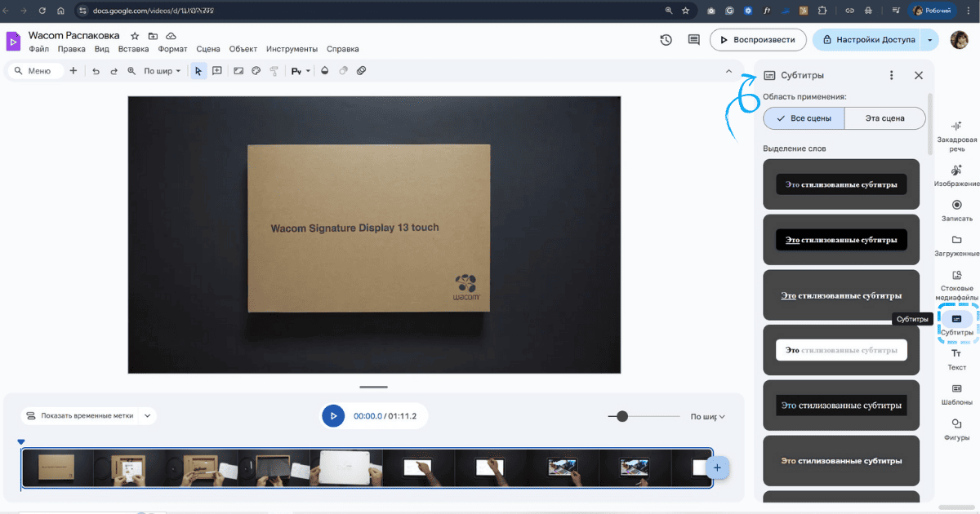Open the Текст panel in sidebar
The width and height of the screenshot is (980, 514).
955,356
